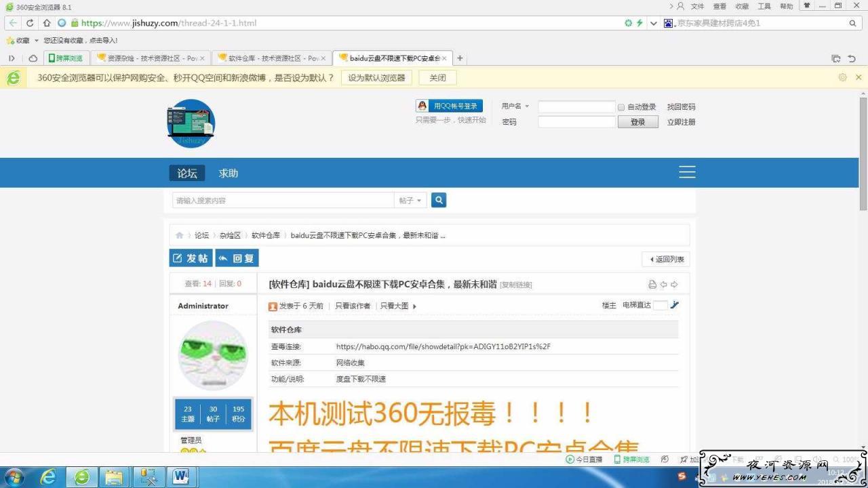Open a new tab with the plus button
Image resolution: width=868 pixels, height=488 pixels.
460,58
